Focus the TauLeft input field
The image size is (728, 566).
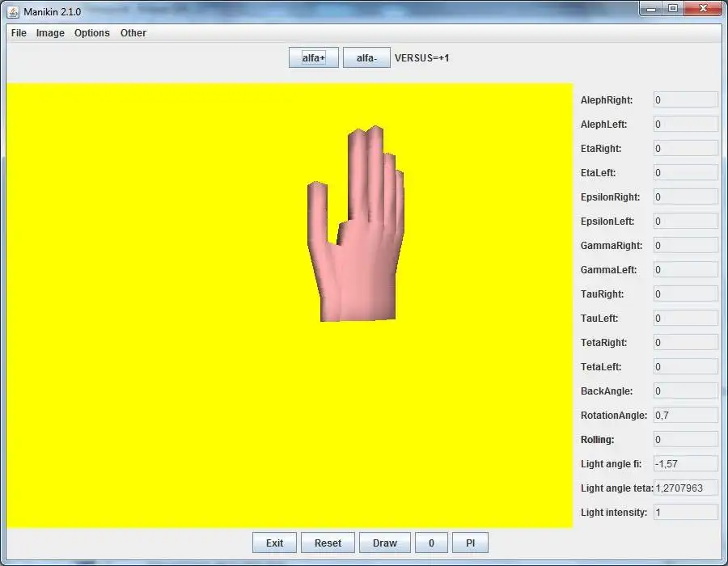point(686,319)
